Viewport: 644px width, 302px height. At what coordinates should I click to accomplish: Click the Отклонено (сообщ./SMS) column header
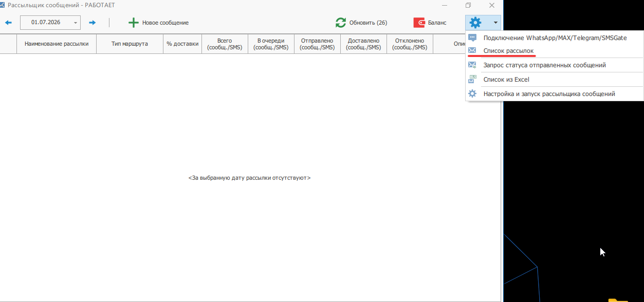tap(410, 44)
